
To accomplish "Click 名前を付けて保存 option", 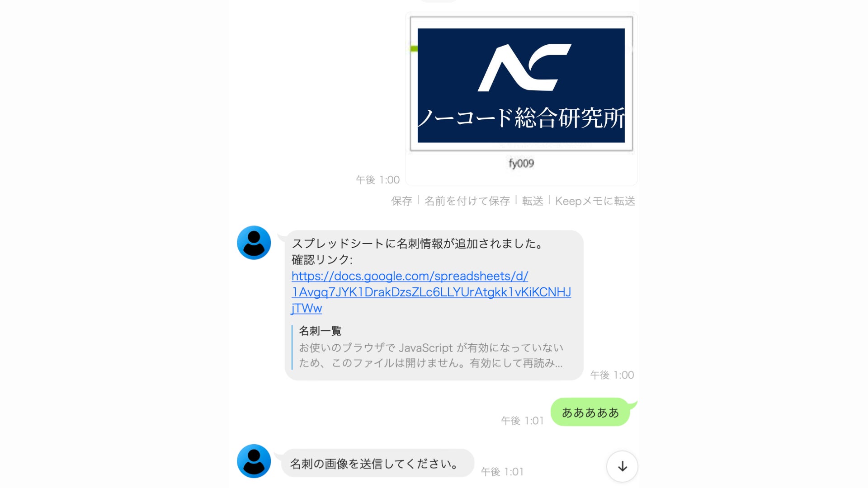I will (x=467, y=201).
